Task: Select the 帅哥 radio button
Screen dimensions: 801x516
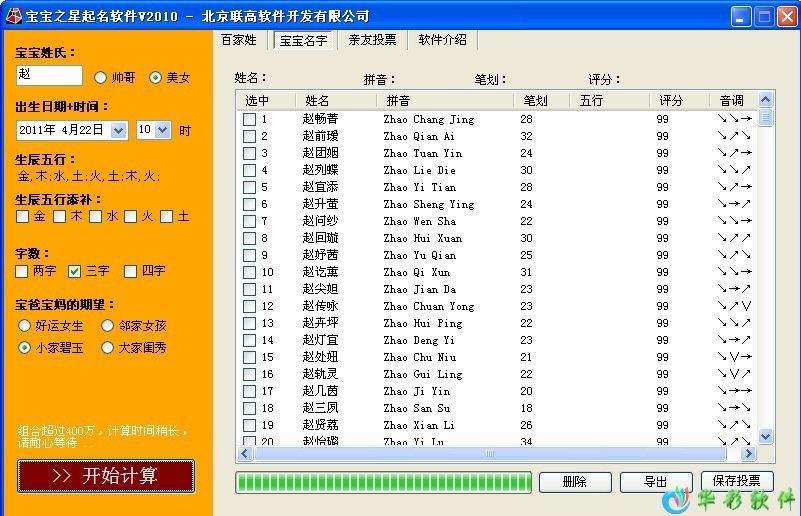Action: tap(101, 78)
